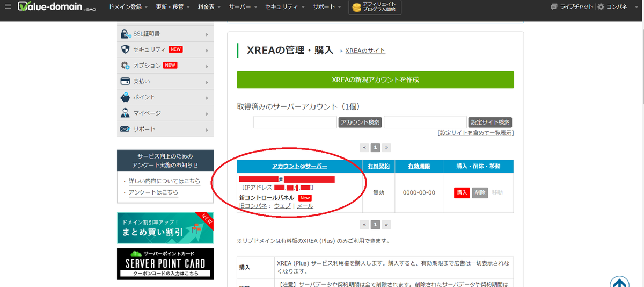Sort by 有料契約 column header
The image size is (644, 287).
379,167
